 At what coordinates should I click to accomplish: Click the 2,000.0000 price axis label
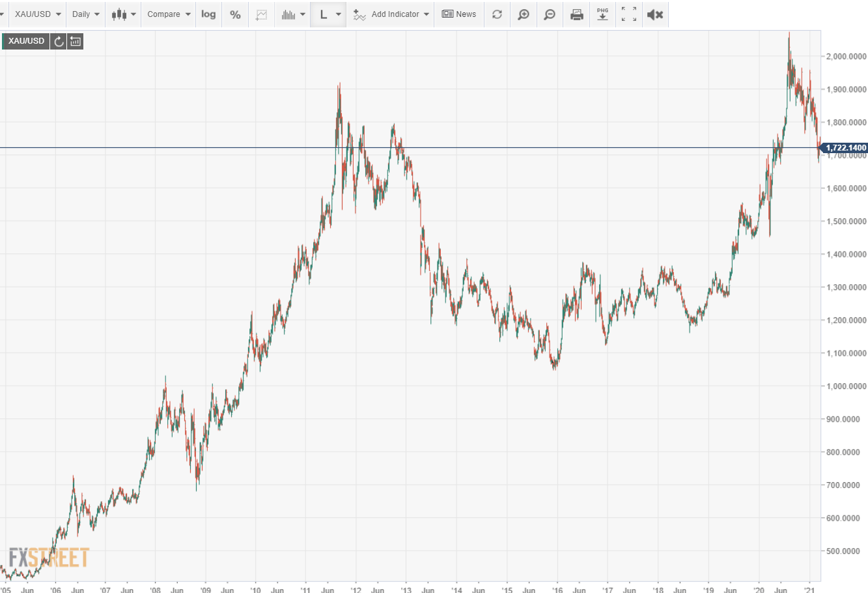pos(847,57)
